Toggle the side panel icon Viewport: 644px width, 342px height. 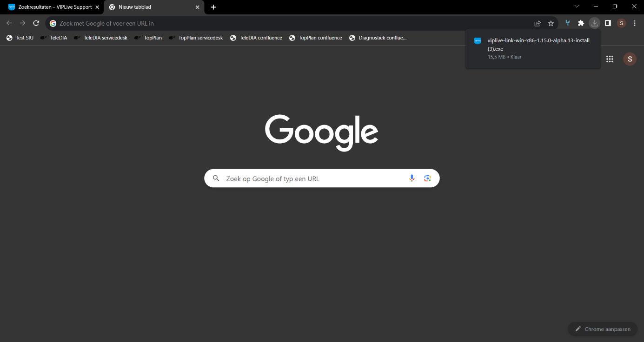click(x=608, y=23)
